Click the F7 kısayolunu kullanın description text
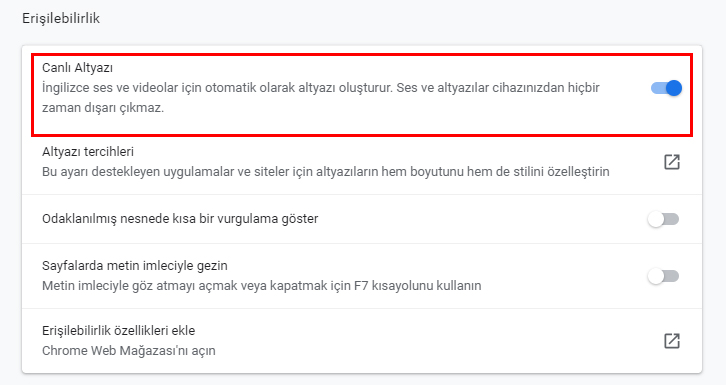This screenshot has height=385, width=726. 418,286
